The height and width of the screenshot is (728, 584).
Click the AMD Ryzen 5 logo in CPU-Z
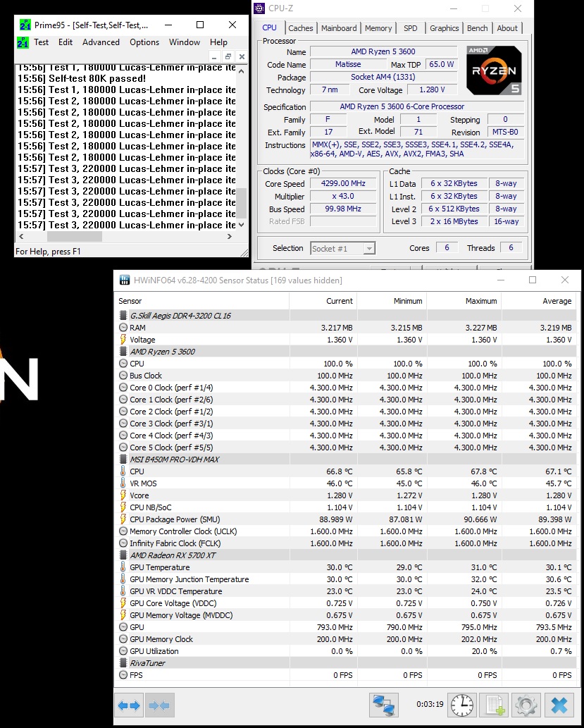(494, 70)
